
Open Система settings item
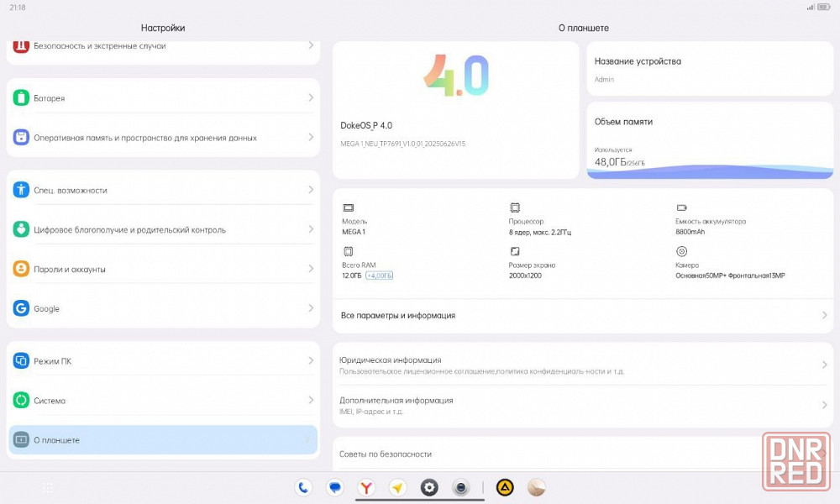coord(163,401)
